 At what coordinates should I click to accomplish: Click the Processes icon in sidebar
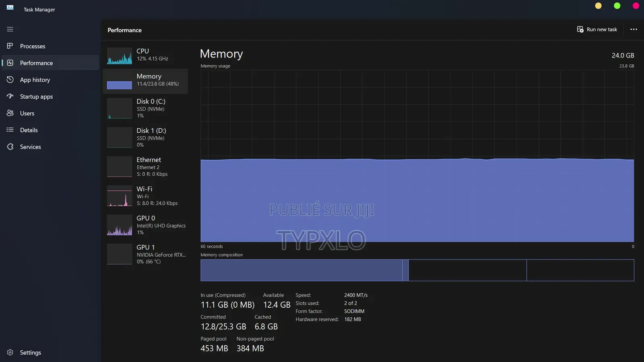point(10,46)
